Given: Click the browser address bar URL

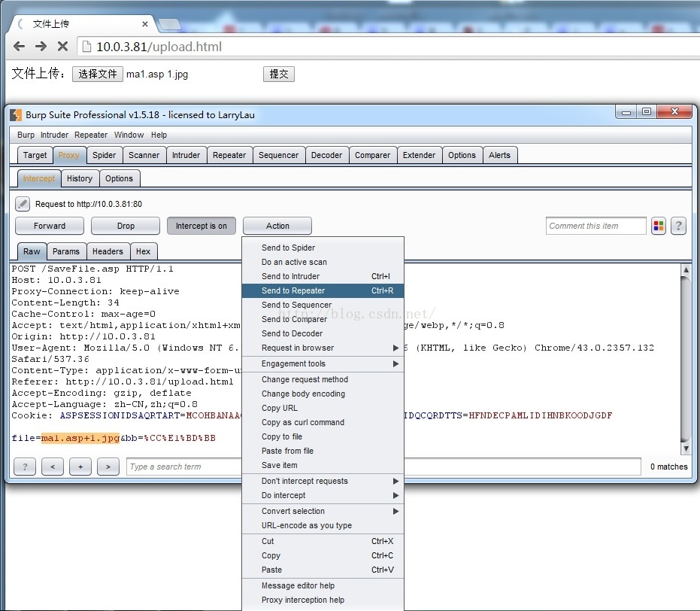Looking at the screenshot, I should click(x=159, y=47).
